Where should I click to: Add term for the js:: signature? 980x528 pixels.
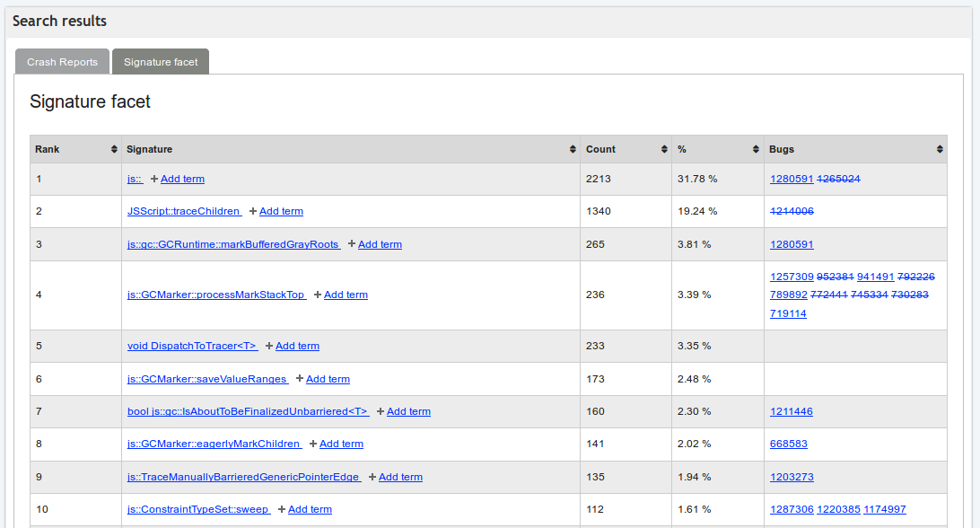tap(183, 179)
